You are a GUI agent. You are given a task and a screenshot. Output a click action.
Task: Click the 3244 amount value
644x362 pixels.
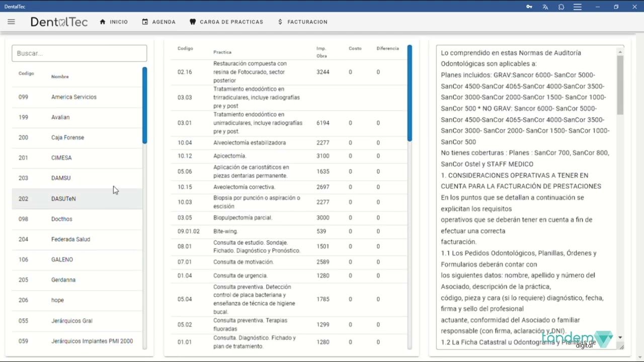323,72
